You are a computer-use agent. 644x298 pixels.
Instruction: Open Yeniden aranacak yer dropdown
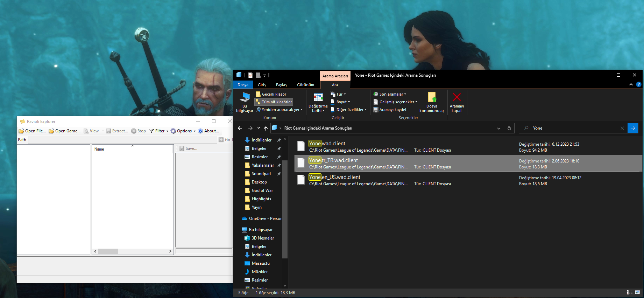[279, 110]
